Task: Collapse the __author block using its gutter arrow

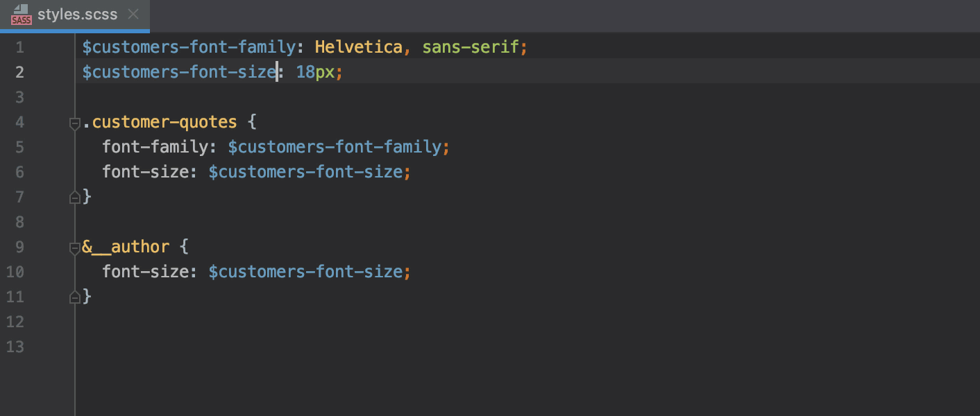Action: 74,248
